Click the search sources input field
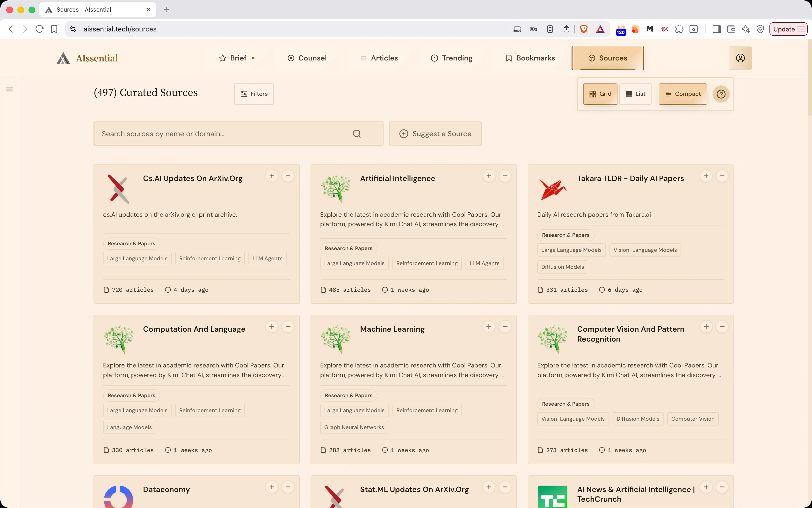Screen dimensions: 812x508 238,134
